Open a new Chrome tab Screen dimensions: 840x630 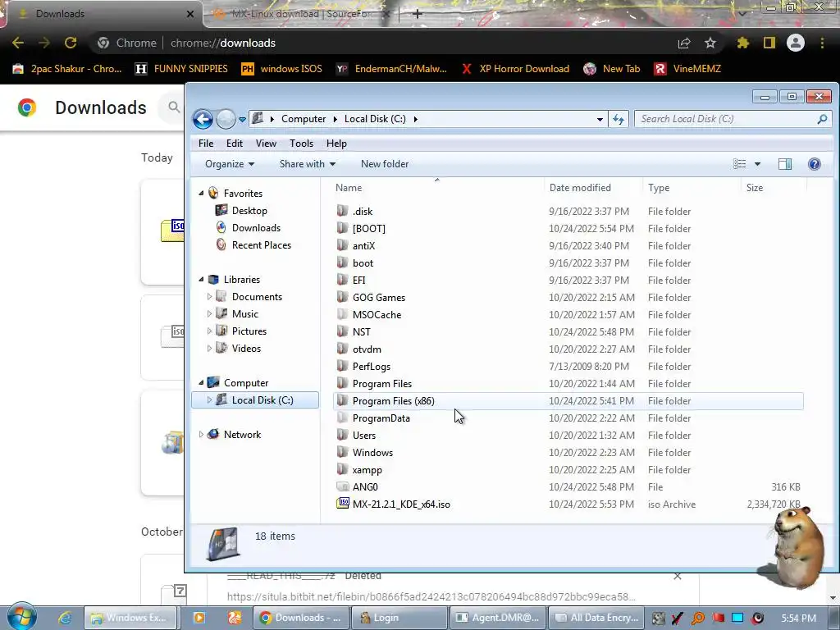tap(418, 14)
